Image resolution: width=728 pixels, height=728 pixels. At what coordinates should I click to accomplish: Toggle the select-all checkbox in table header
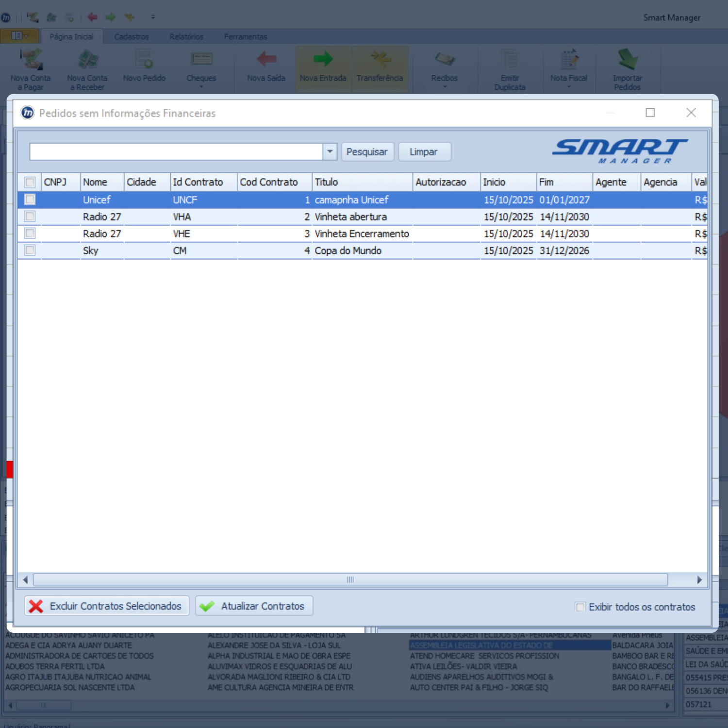tap(30, 182)
